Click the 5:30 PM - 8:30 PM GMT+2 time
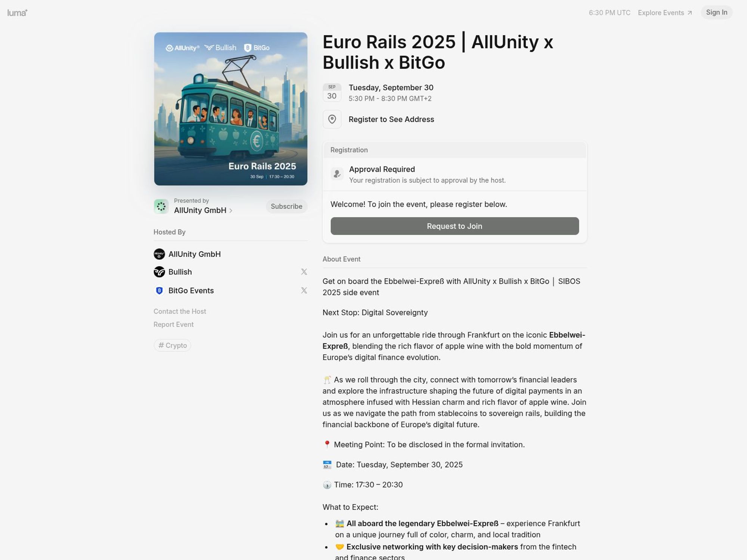The image size is (747, 560). click(x=390, y=99)
